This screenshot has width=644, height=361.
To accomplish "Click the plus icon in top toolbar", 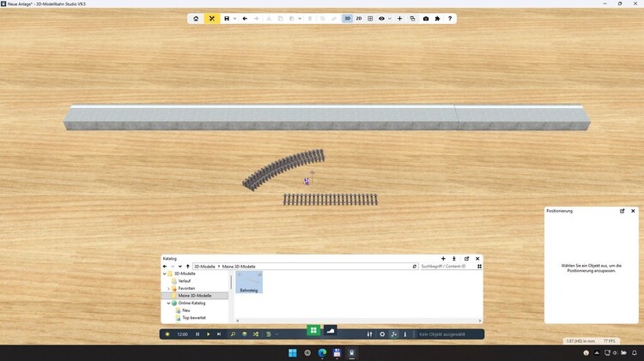I will pyautogui.click(x=399, y=19).
